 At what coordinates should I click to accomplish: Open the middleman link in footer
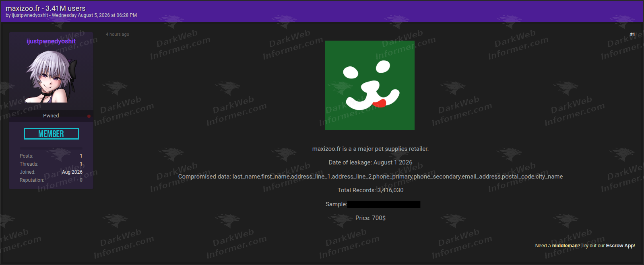pyautogui.click(x=565, y=246)
